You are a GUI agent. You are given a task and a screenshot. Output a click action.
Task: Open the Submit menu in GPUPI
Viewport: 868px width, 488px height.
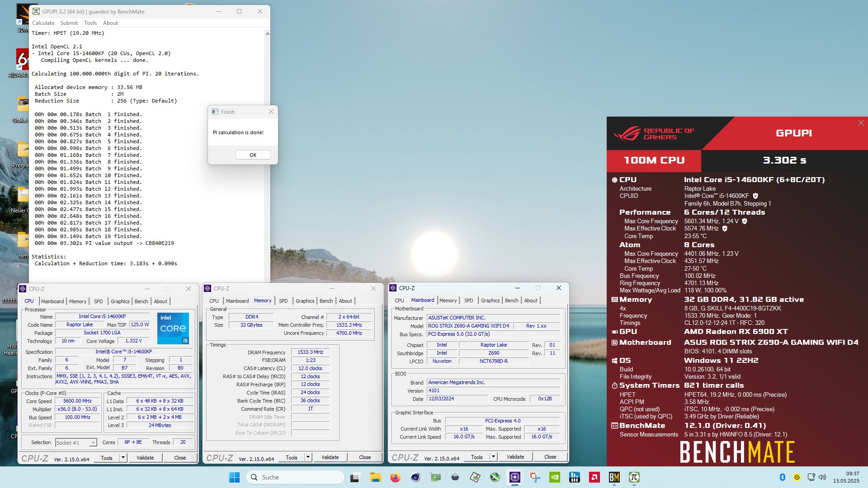point(69,23)
